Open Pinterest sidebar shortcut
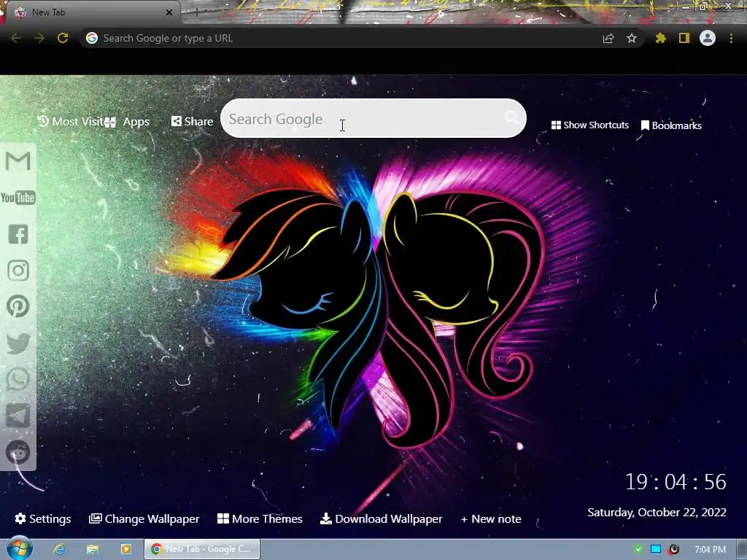The width and height of the screenshot is (747, 560). point(18,306)
